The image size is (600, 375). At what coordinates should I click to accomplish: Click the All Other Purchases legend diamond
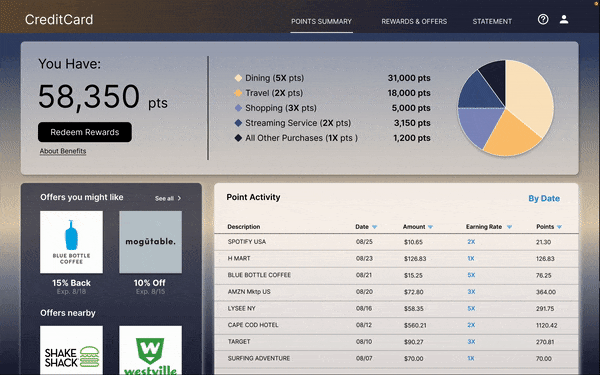point(238,138)
